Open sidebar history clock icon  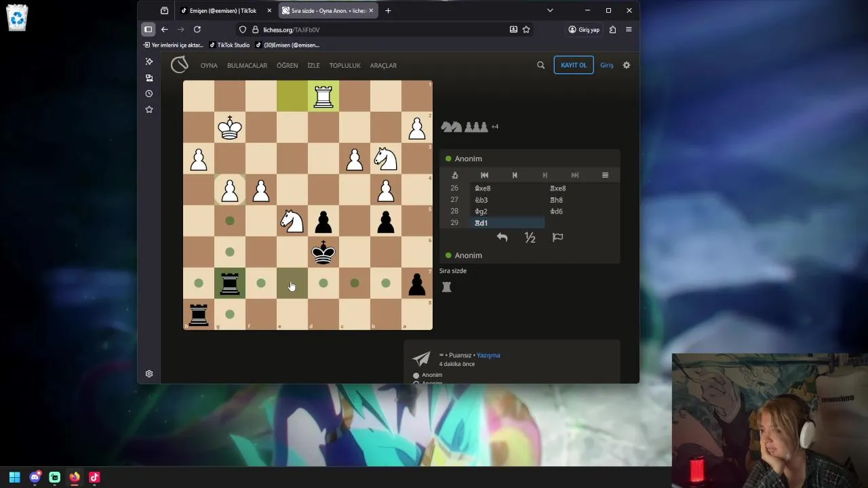tap(149, 94)
